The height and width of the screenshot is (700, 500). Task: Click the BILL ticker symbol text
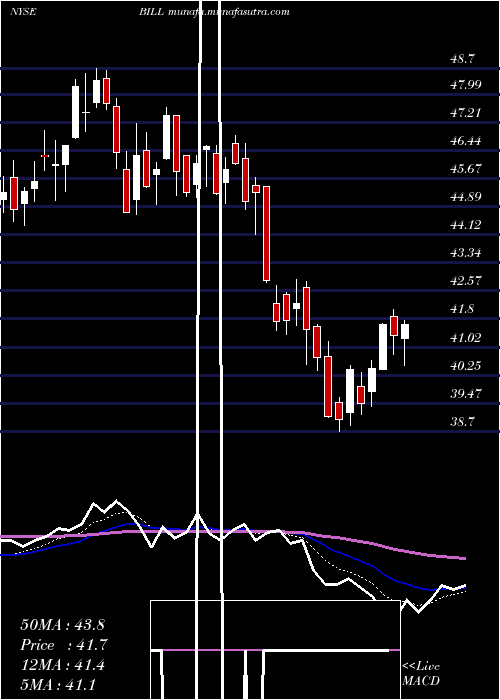pos(153,12)
